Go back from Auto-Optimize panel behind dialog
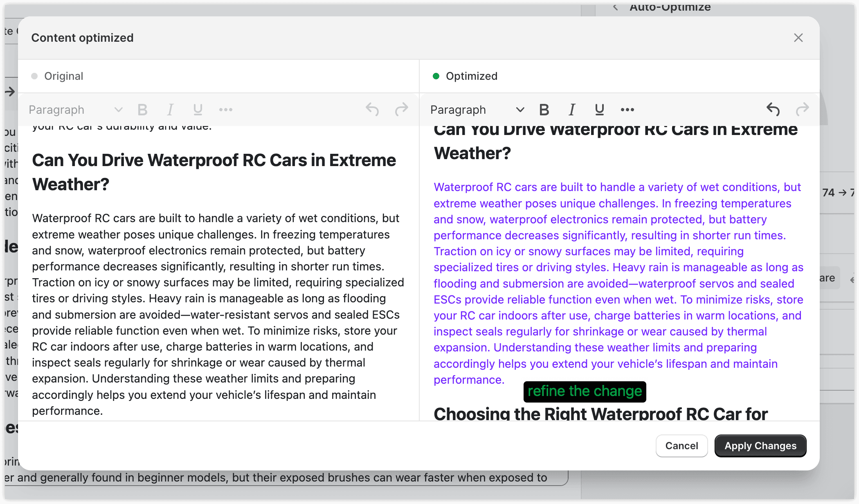The image size is (859, 504). click(615, 7)
